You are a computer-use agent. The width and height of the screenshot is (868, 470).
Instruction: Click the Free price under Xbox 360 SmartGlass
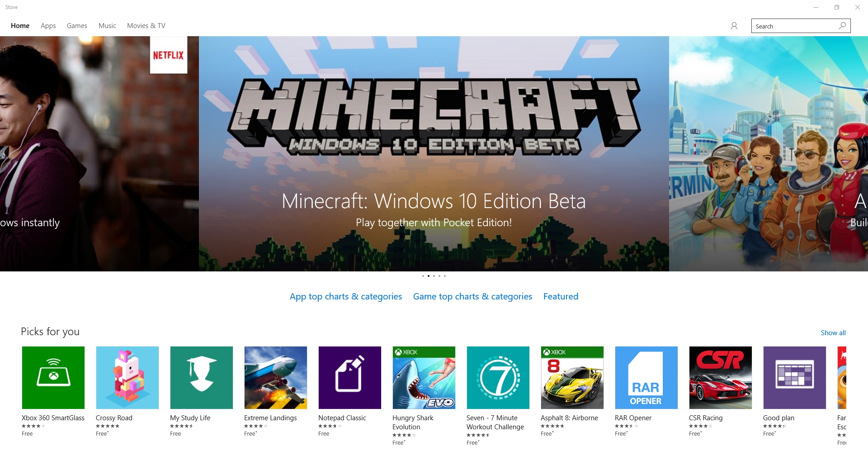click(x=27, y=434)
